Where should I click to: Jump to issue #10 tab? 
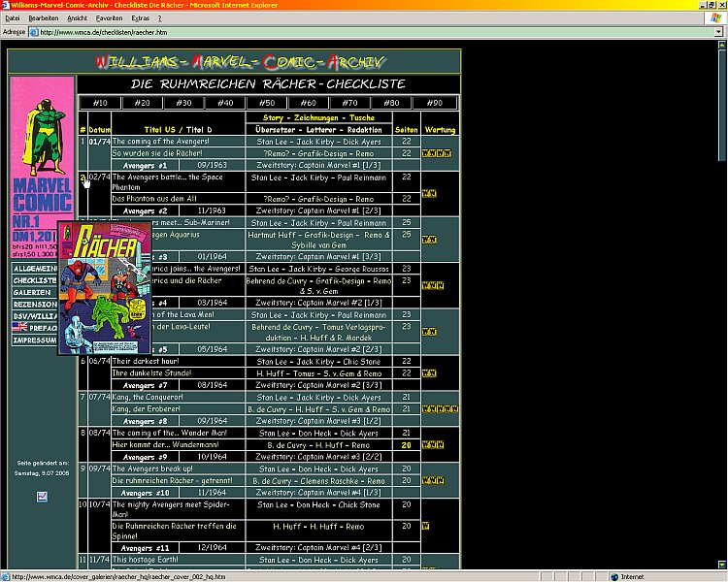click(x=100, y=103)
